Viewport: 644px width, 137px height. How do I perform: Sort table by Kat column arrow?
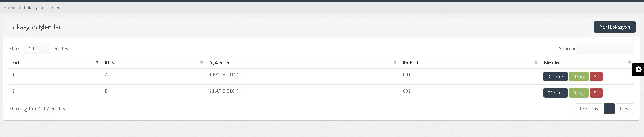(x=97, y=62)
